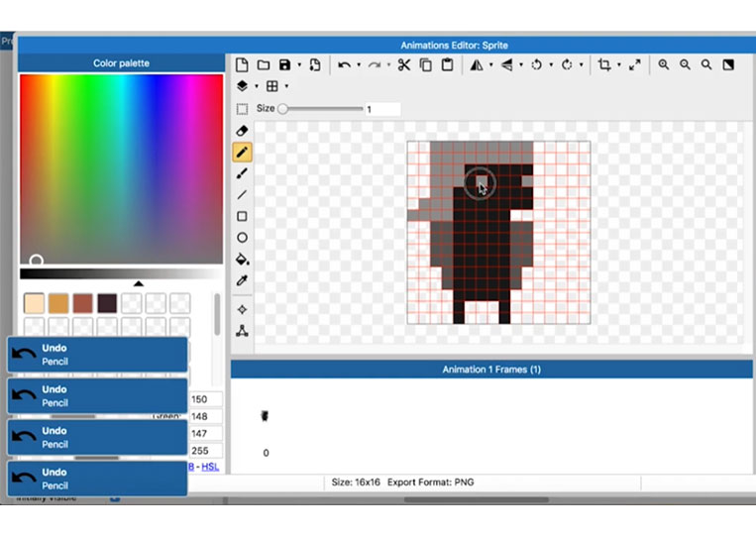Select the Line tool
This screenshot has height=536, width=756.
pyautogui.click(x=242, y=195)
